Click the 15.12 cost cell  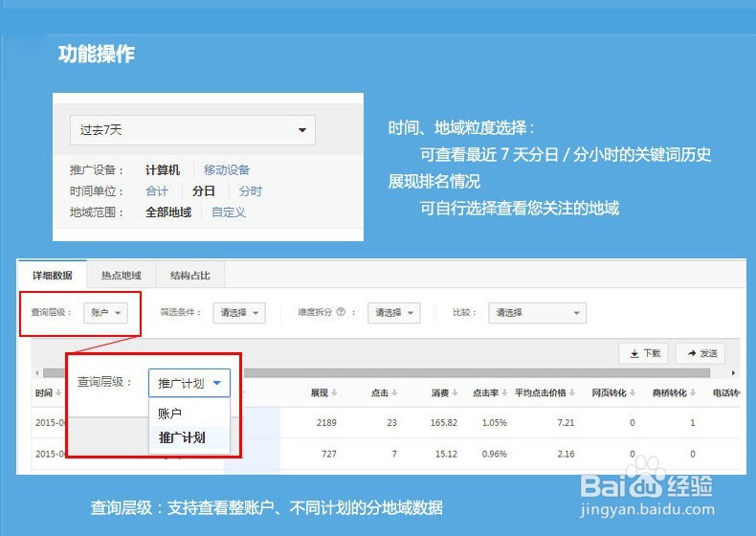(446, 454)
